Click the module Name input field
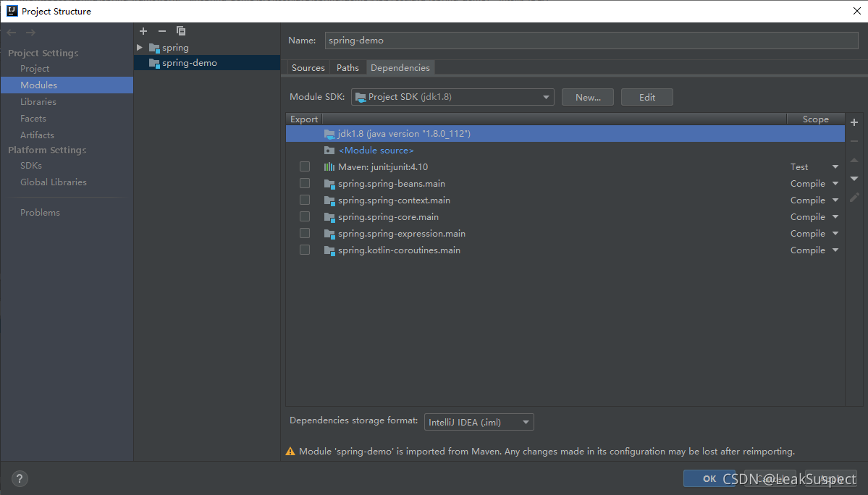This screenshot has height=495, width=868. coord(591,41)
